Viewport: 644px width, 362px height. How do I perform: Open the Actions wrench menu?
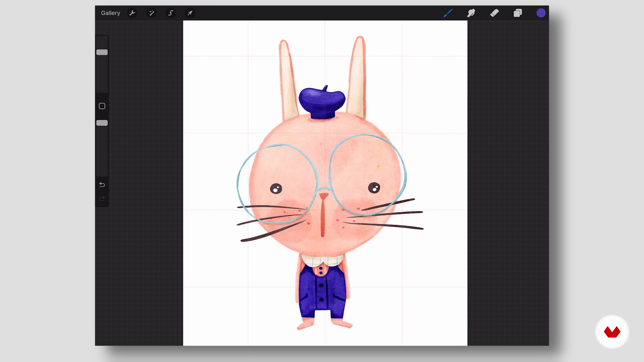[132, 13]
